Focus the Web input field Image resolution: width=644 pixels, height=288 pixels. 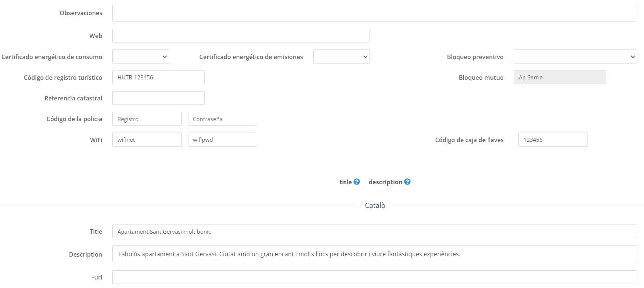coord(241,36)
